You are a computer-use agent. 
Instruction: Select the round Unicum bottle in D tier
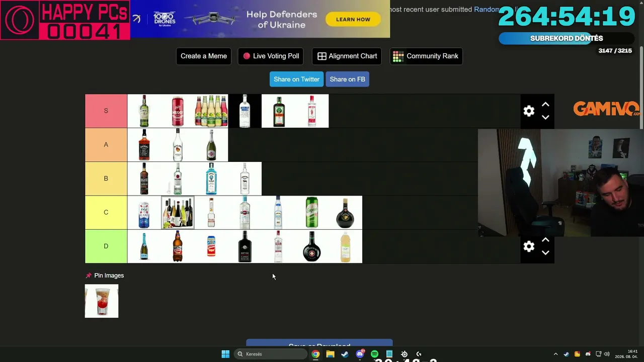pos(312,246)
